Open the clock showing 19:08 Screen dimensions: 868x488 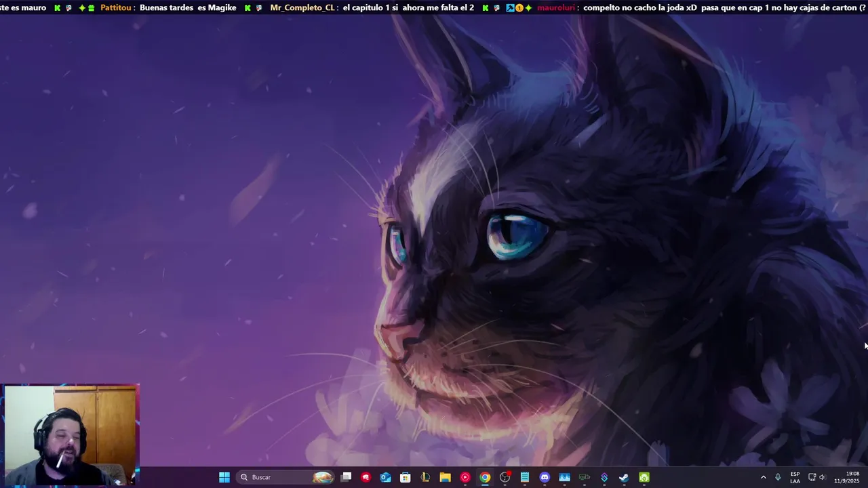[x=848, y=477]
